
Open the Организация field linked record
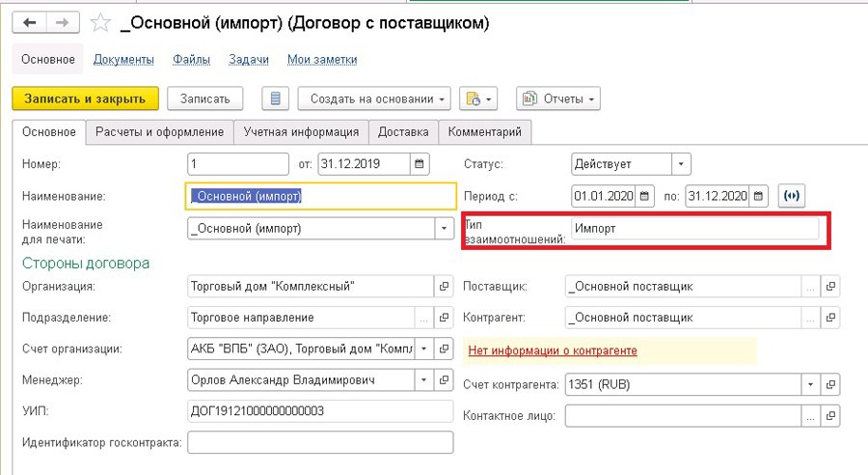pos(445,287)
